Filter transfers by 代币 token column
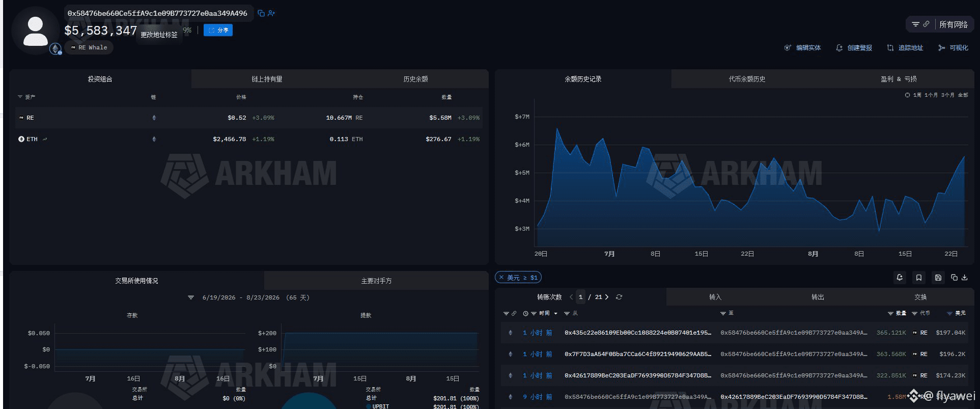The width and height of the screenshot is (980, 409). point(921,313)
